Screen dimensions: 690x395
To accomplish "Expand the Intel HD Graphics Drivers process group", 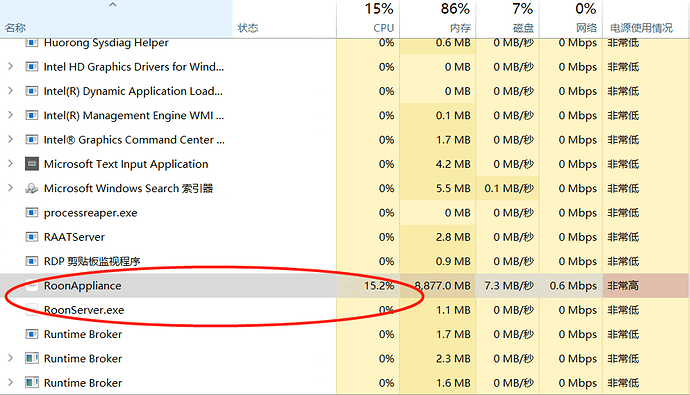I will (x=11, y=67).
